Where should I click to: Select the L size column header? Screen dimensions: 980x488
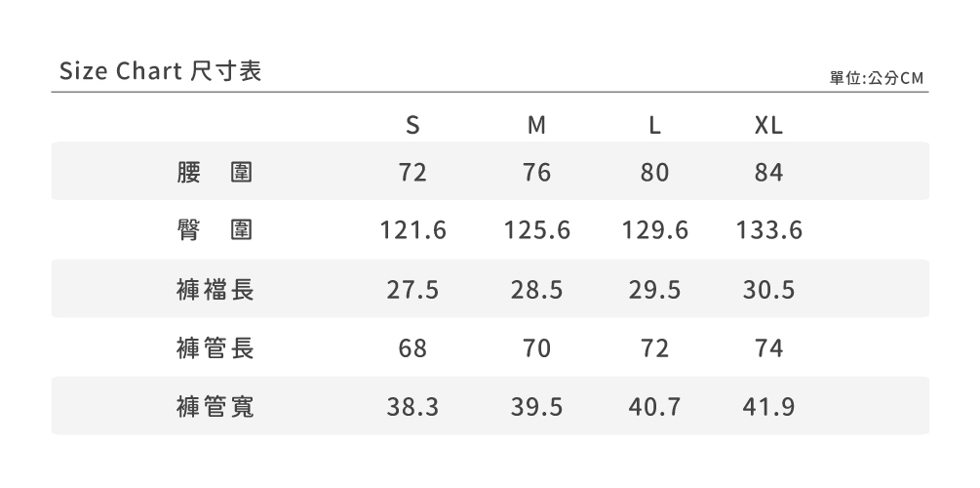click(x=655, y=126)
